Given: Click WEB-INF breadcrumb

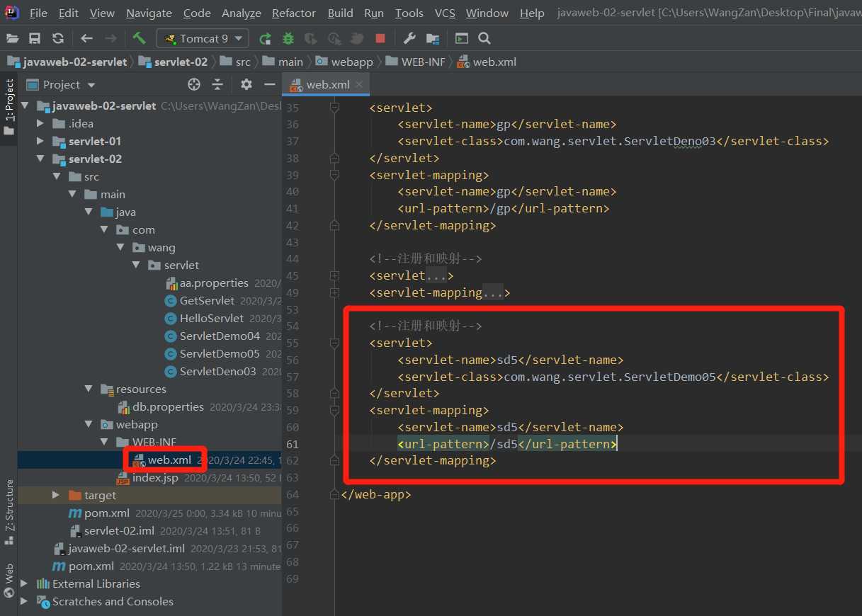Looking at the screenshot, I should [x=416, y=62].
